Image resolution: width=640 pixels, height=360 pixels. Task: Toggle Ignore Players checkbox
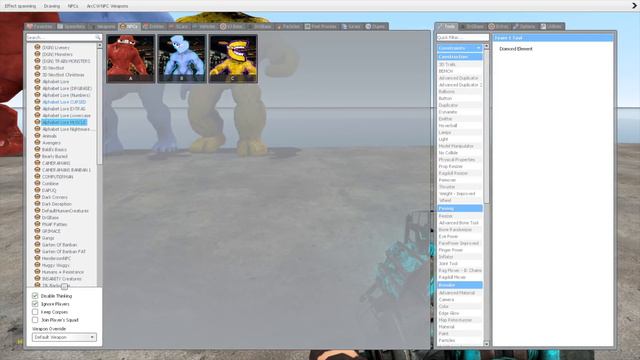[x=35, y=304]
